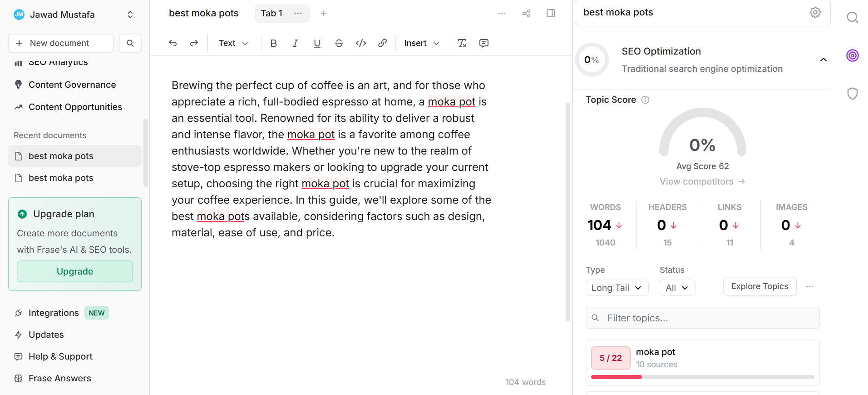868x395 pixels.
Task: Collapse the SEO Optimization section
Action: [x=823, y=60]
